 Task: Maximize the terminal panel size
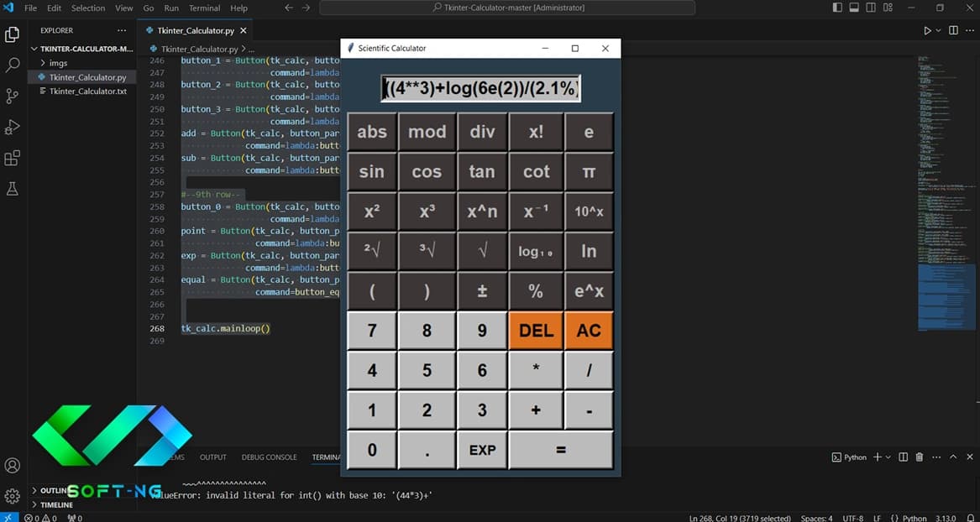(953, 457)
